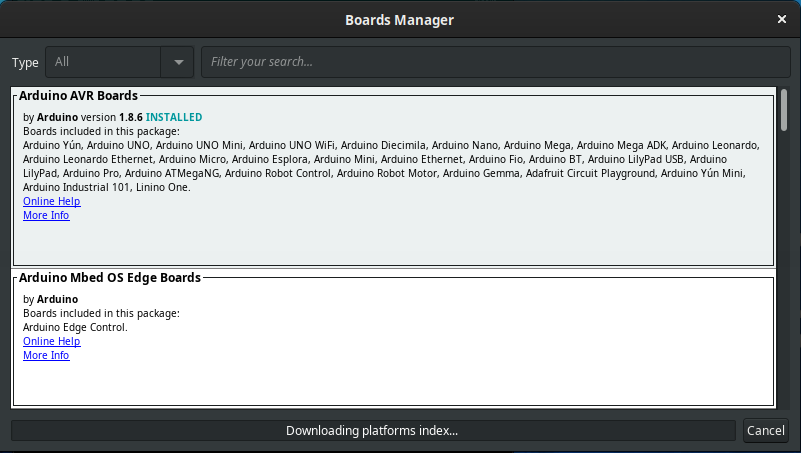
Task: Cancel the platforms index download
Action: 765,431
